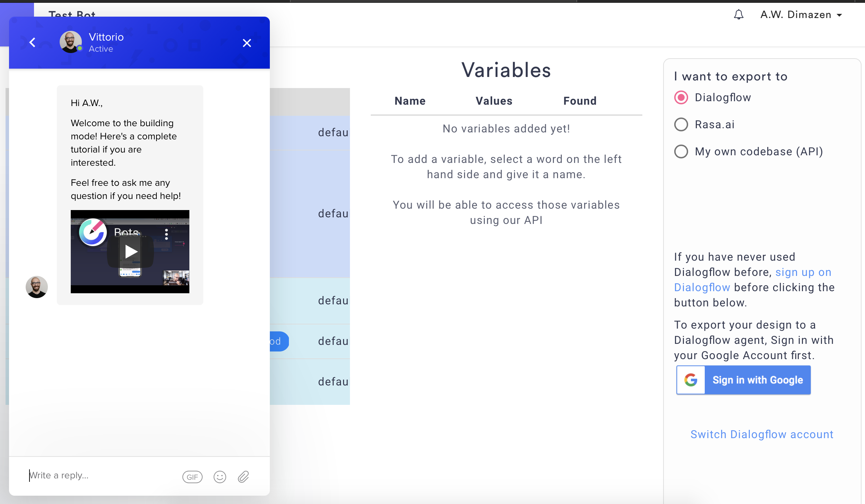Close the Vittorio chat window
The image size is (865, 504).
(247, 43)
